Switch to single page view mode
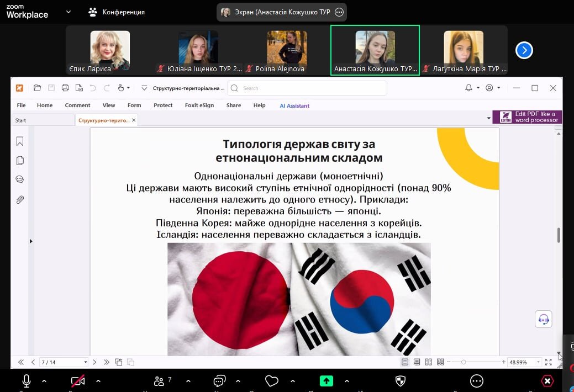 [405, 362]
